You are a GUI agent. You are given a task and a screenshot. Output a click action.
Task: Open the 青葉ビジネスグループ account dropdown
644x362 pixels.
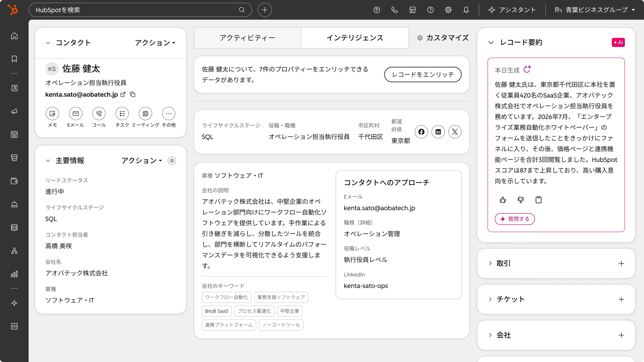(x=595, y=10)
